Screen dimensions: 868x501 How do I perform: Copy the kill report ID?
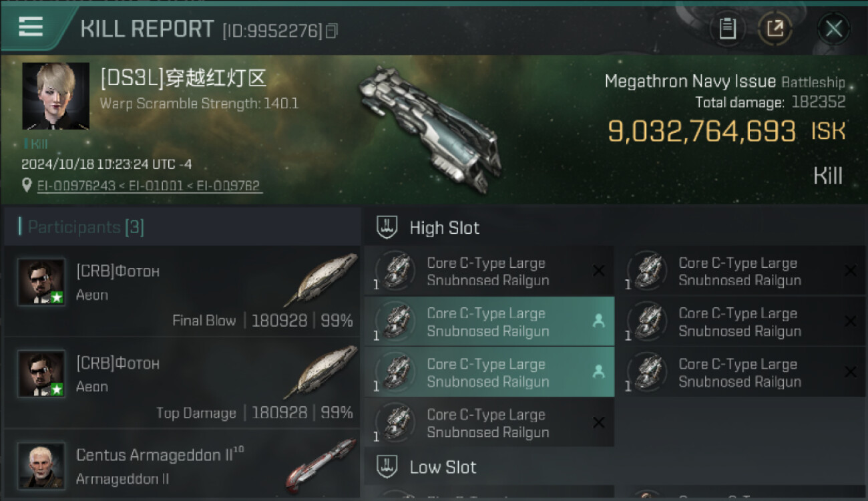(332, 31)
